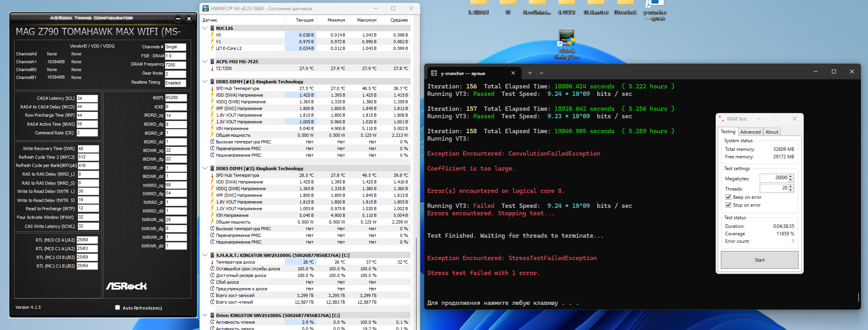Switch to the Testing tab in RAM Test

tap(728, 132)
